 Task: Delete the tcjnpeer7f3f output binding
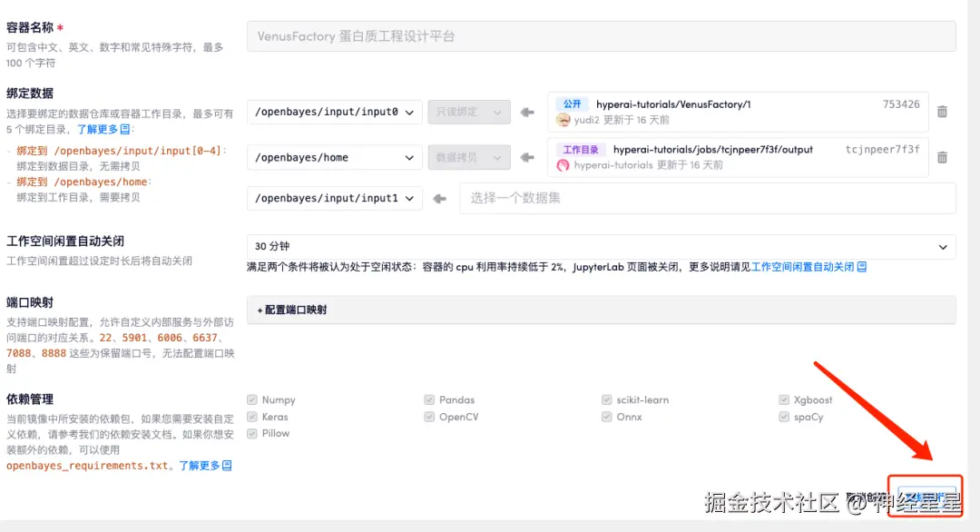click(x=942, y=156)
